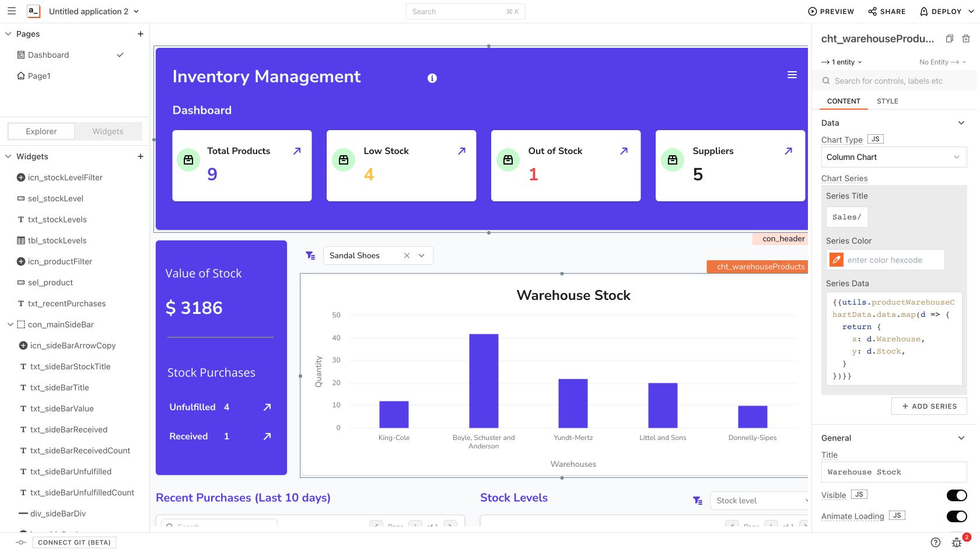Open the debug errors panel bug icon

[x=957, y=542]
